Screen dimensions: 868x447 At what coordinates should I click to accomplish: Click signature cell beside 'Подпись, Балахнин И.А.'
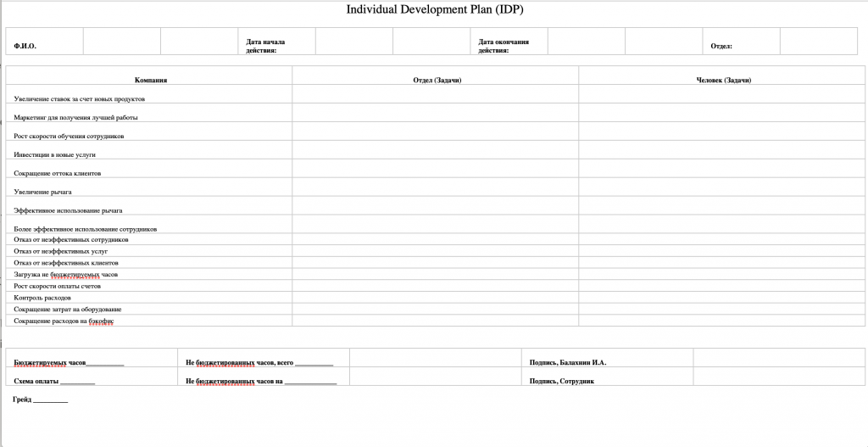pyautogui.click(x=779, y=358)
